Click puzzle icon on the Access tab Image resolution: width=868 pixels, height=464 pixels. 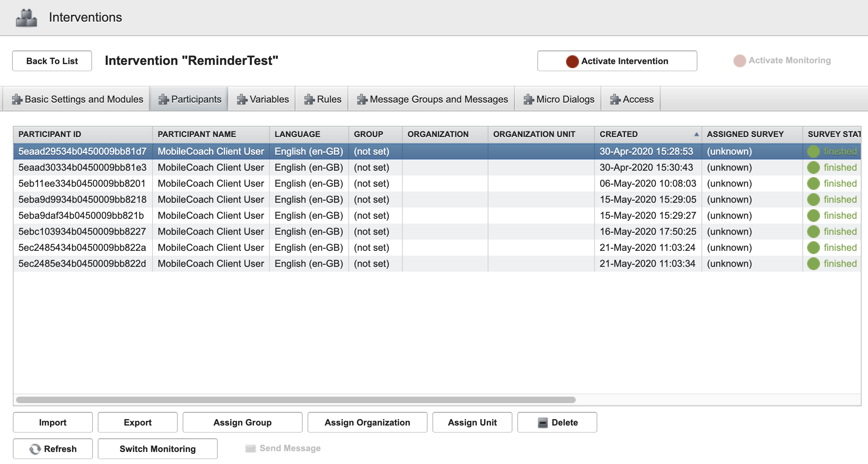tap(615, 99)
